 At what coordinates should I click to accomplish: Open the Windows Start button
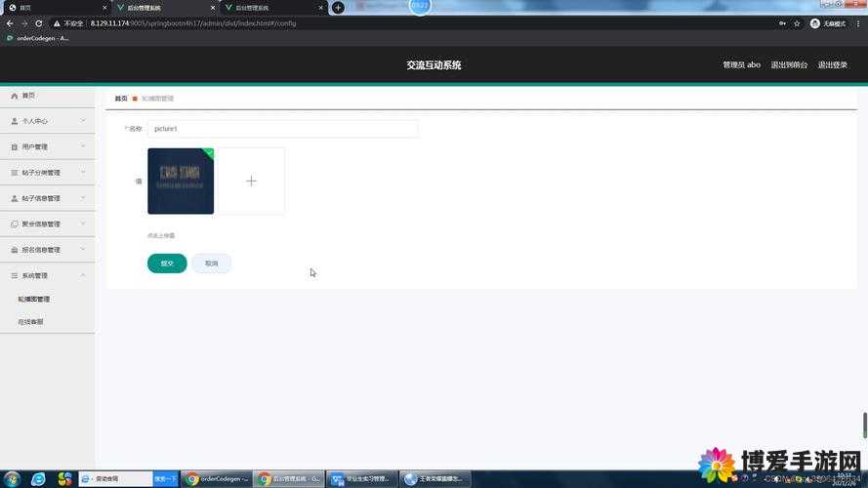point(12,479)
